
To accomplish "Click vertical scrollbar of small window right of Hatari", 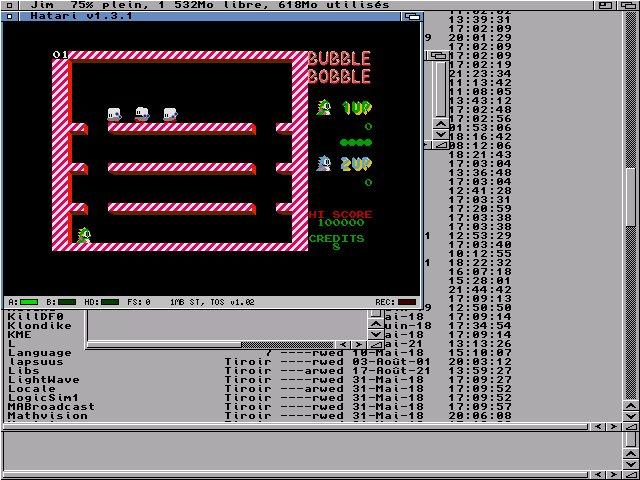I will pyautogui.click(x=440, y=89).
